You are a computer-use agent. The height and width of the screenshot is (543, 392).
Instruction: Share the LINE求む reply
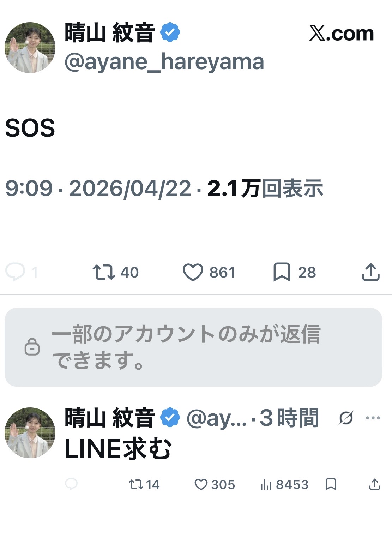tap(374, 484)
